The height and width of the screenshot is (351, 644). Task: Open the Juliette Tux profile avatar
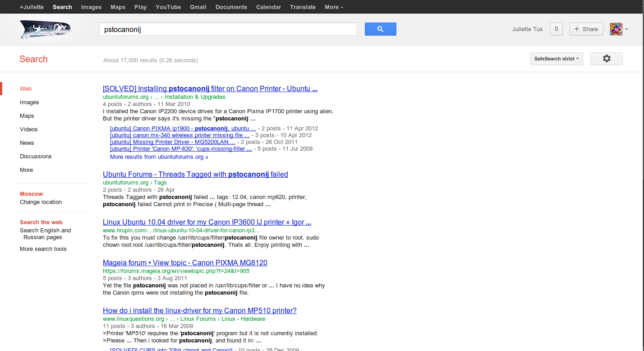(x=616, y=29)
